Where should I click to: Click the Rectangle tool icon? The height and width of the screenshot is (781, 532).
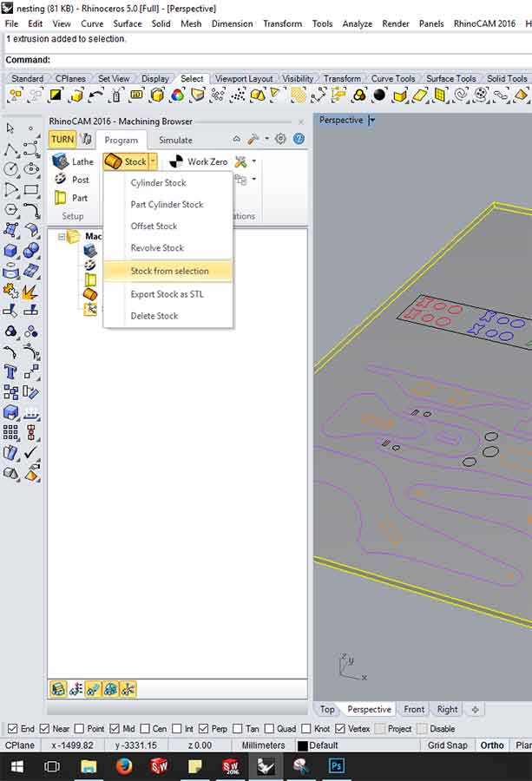[x=31, y=189]
